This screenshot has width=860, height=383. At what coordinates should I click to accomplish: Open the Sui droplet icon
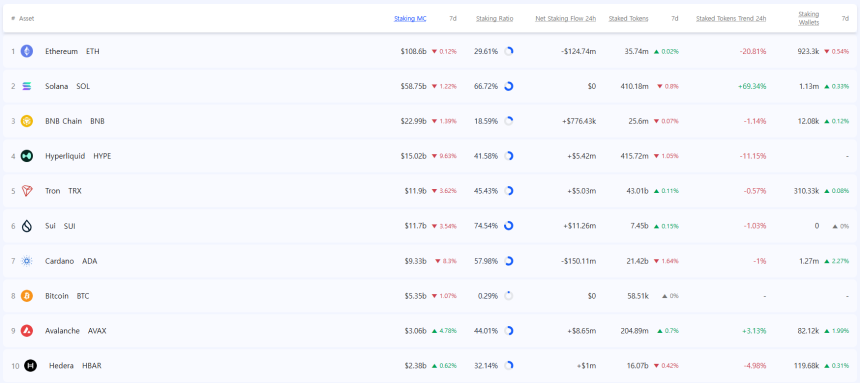click(x=27, y=226)
